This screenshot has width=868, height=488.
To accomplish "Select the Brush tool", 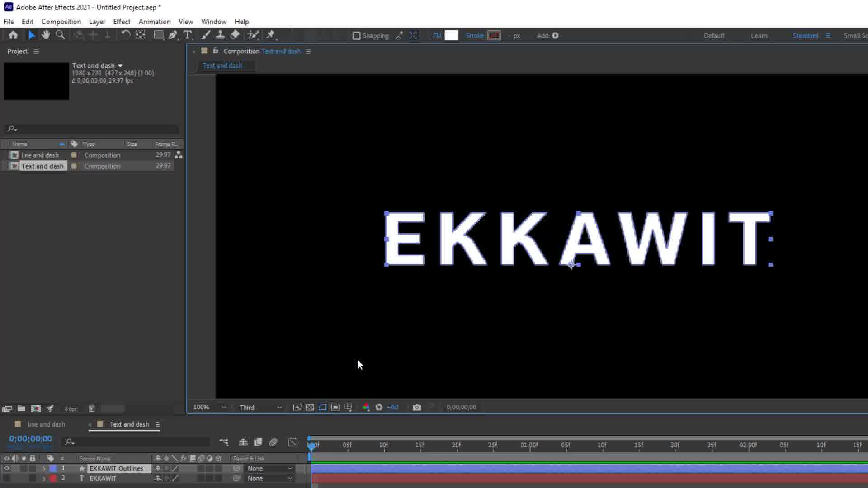I will [206, 35].
